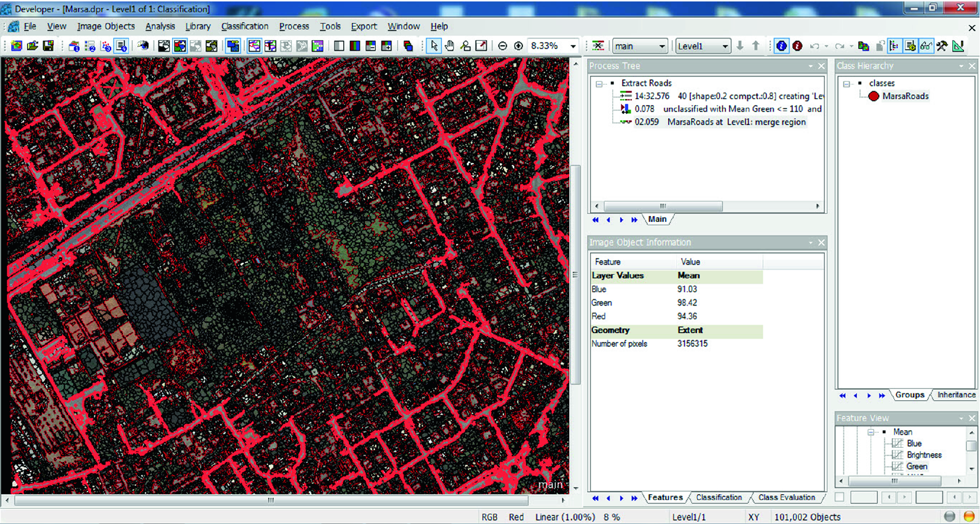Viewport: 980px width, 524px height.
Task: Open Image Object Information via blue info icon
Action: [x=782, y=46]
